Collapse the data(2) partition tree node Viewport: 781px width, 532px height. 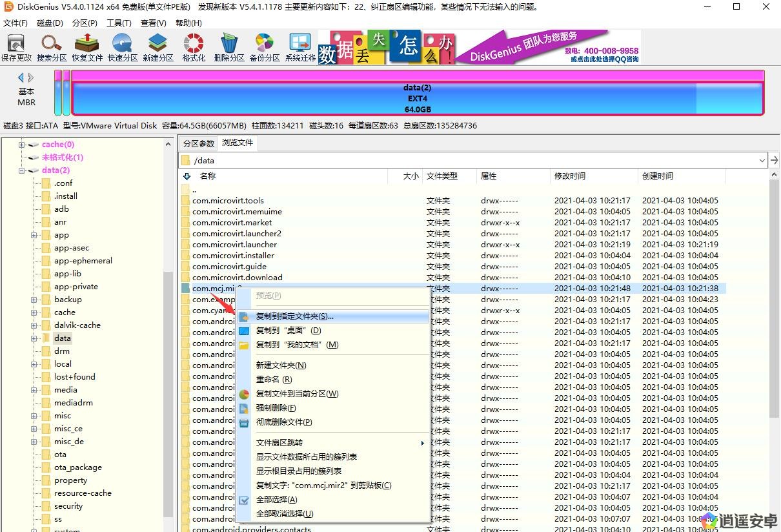[x=21, y=170]
